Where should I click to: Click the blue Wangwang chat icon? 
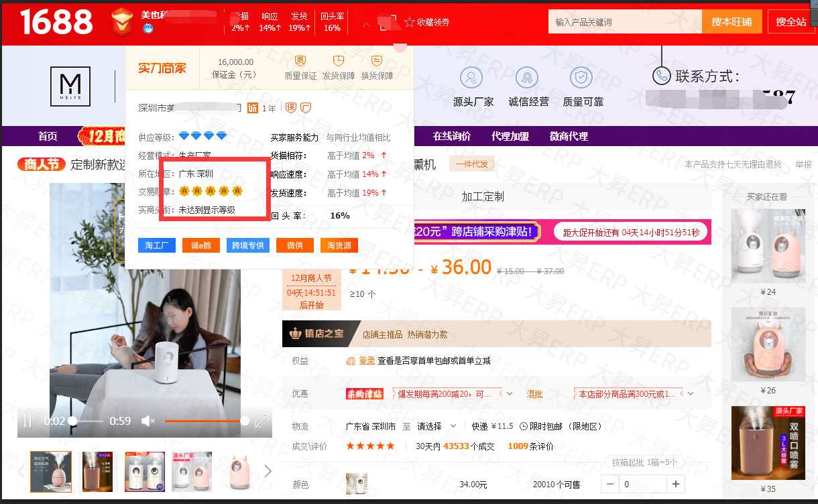pyautogui.click(x=148, y=28)
